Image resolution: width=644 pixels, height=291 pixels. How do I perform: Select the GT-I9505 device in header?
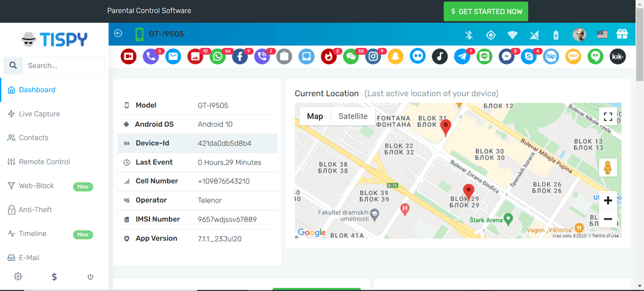pyautogui.click(x=167, y=34)
